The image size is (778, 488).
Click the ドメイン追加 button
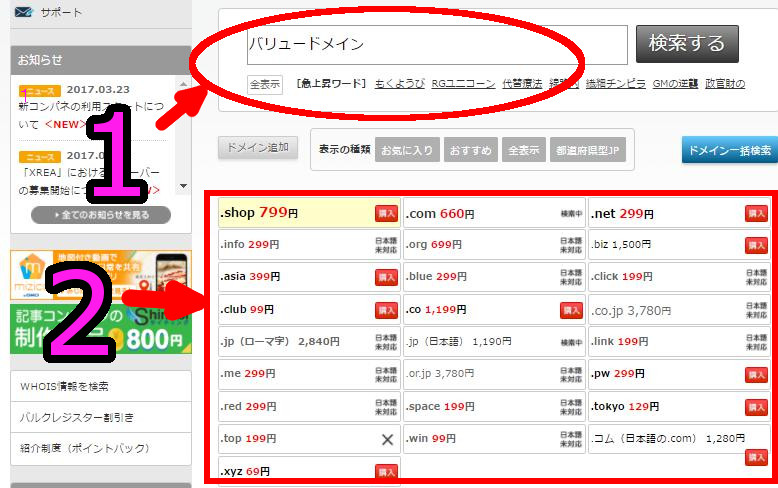tap(258, 148)
